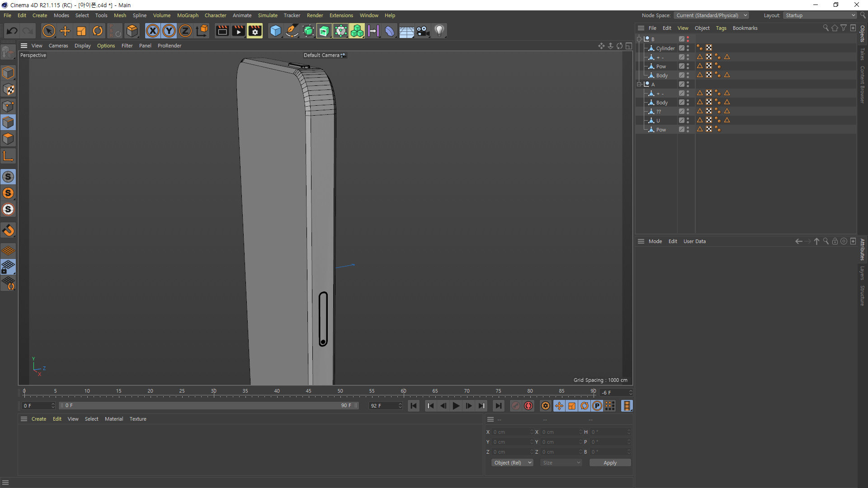Click frame 45 on the timeline ruler
This screenshot has height=488, width=868.
coord(308,391)
